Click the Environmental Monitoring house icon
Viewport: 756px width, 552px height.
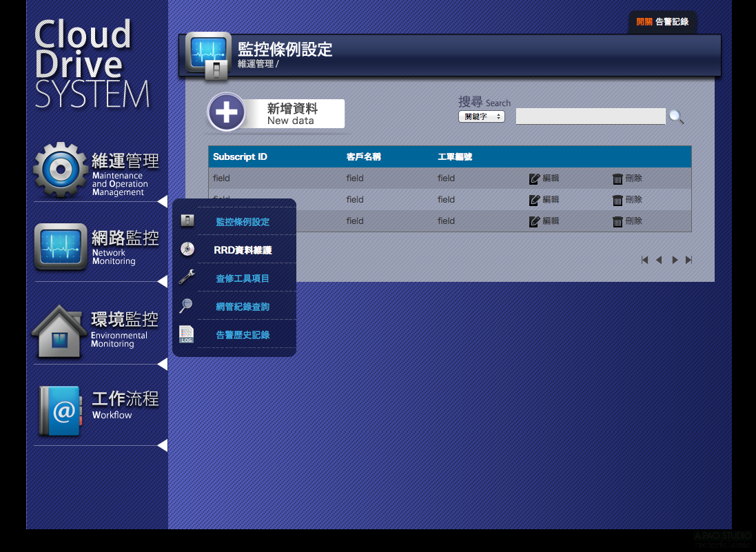(x=59, y=333)
